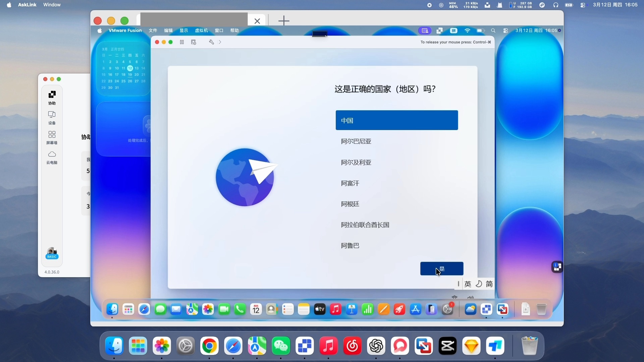Open Wi-Fi status in remote menu bar
This screenshot has height=362, width=644.
(468, 31)
